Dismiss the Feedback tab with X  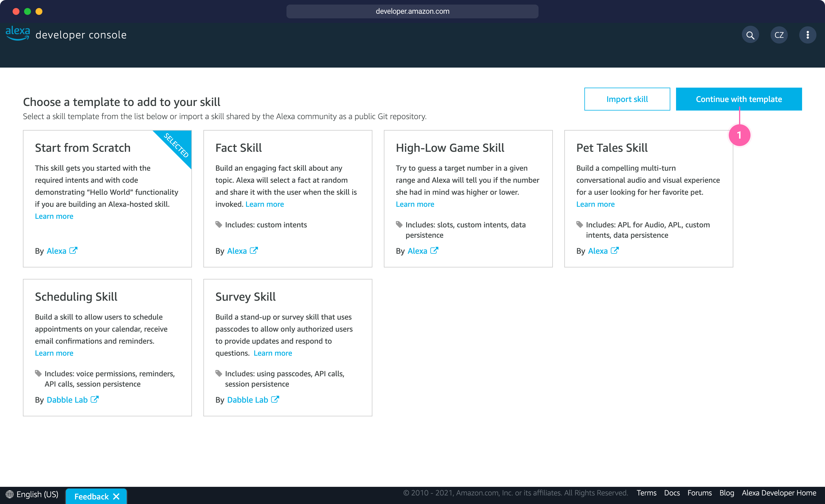116,496
